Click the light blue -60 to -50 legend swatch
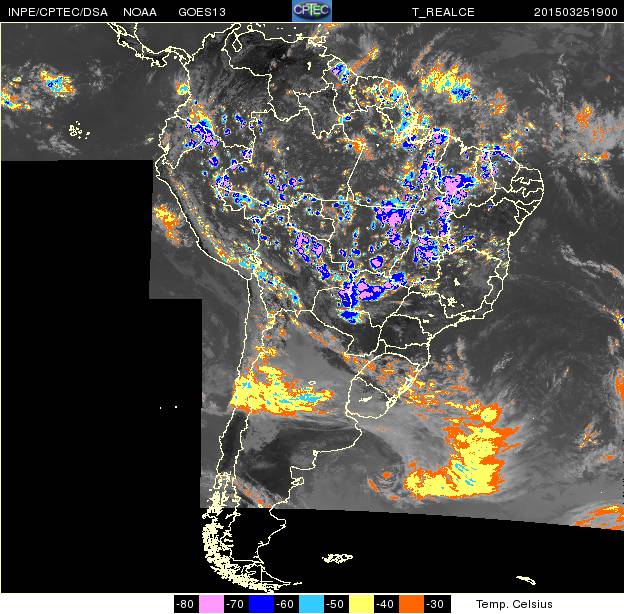Screen dimensions: 624x614 tap(311, 604)
